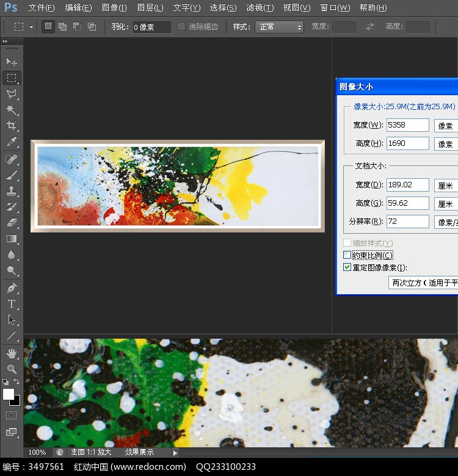Select the Brush tool
Viewport: 458px width, 476px height.
tap(12, 175)
